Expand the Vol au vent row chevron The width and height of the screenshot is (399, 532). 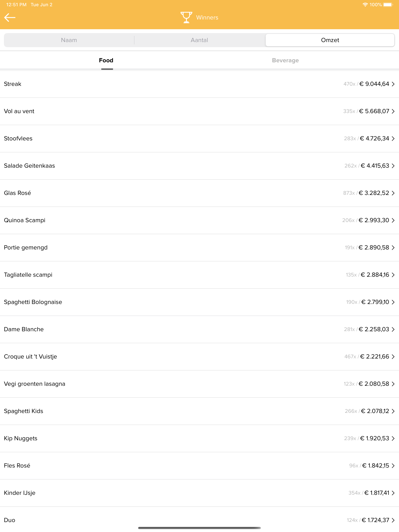393,111
